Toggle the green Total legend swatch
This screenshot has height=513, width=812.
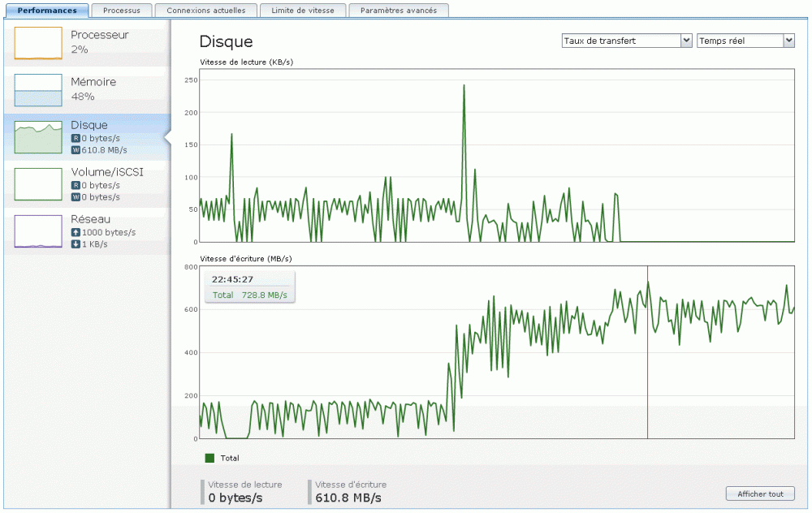210,459
